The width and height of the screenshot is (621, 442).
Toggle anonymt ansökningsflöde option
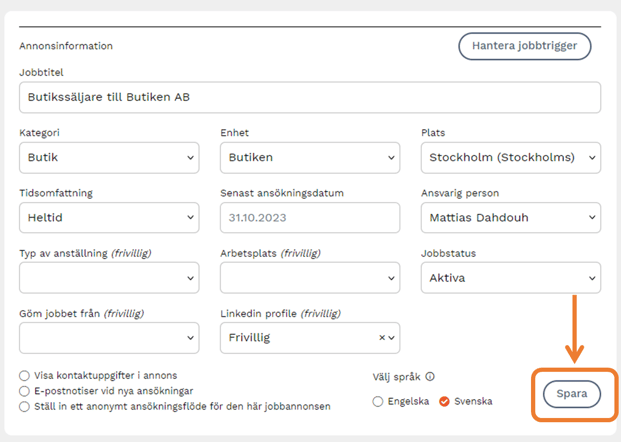pyautogui.click(x=24, y=407)
